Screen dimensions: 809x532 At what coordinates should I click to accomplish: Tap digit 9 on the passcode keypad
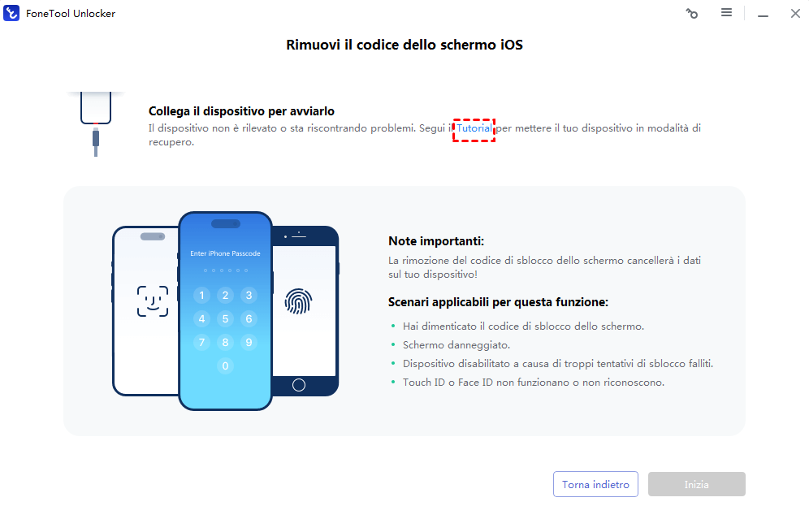(x=249, y=342)
